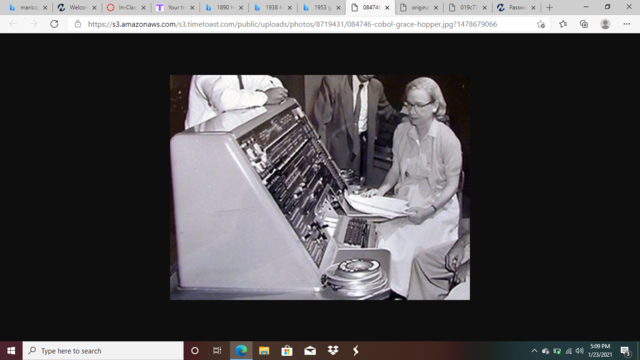
Task: View site security lock information
Action: pos(78,24)
